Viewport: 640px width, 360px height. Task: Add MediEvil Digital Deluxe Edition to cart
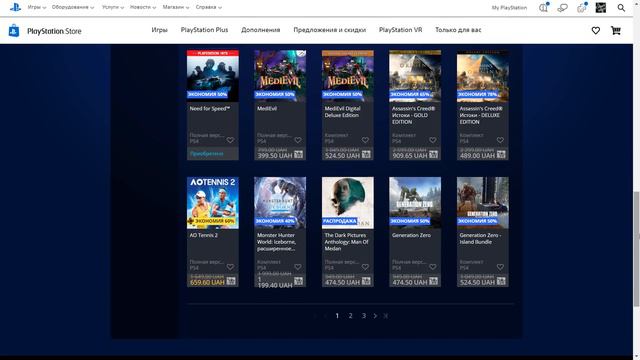(x=366, y=155)
